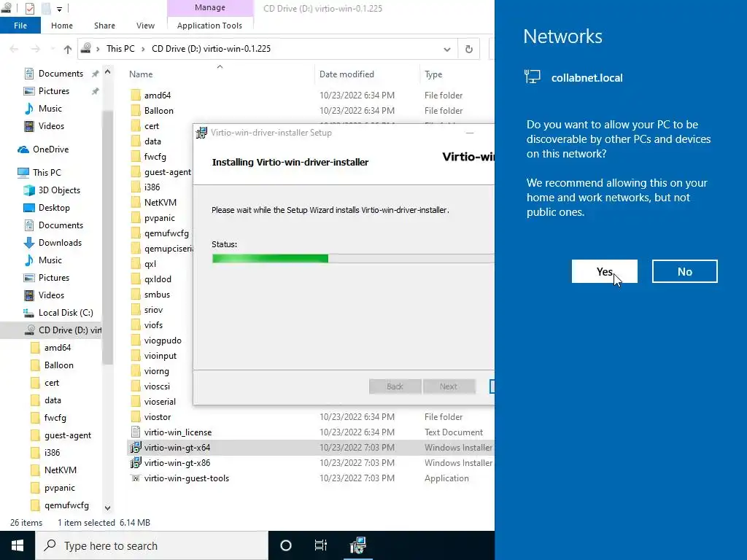Open the Application Tools tab
This screenshot has height=560, width=747.
(x=209, y=26)
